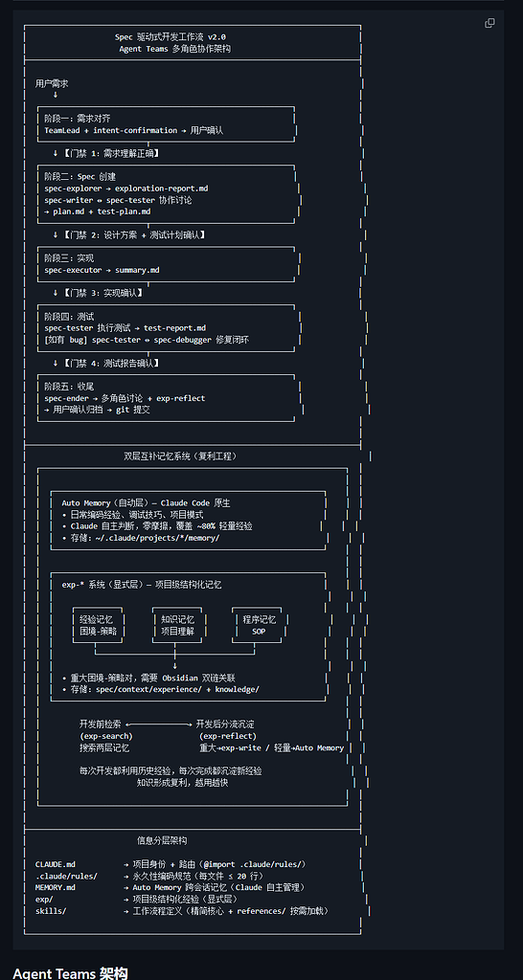This screenshot has height=980, width=523.
Task: Click "spec-executor → summary.md" line
Action: tap(102, 270)
